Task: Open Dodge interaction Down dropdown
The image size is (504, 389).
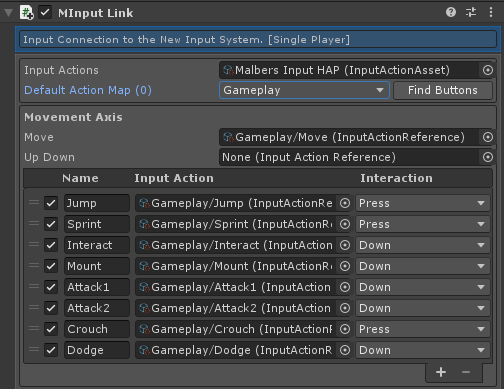Action: [x=423, y=350]
